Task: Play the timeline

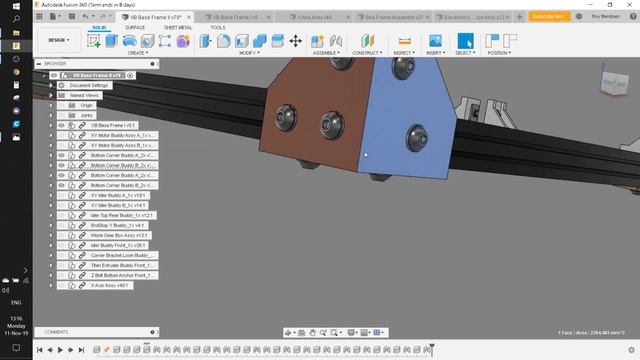Action: (x=60, y=350)
